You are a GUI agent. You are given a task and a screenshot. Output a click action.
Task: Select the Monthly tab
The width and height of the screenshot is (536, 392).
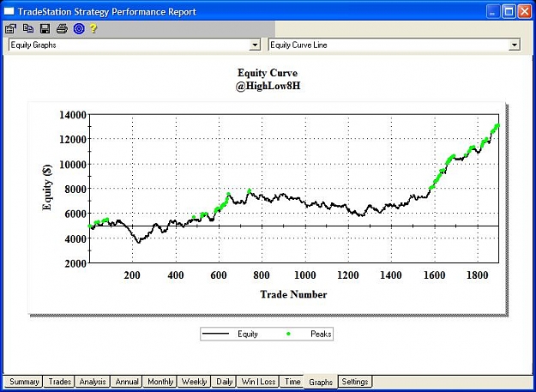[160, 382]
